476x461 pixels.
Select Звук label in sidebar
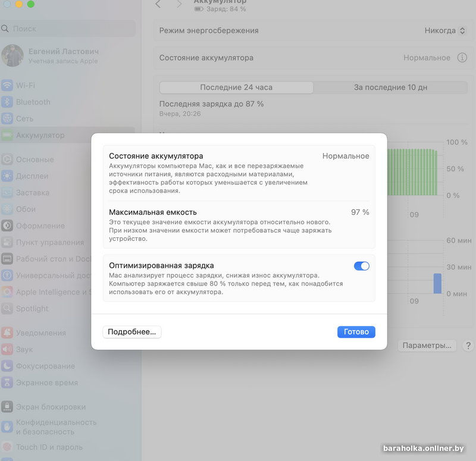pos(24,349)
